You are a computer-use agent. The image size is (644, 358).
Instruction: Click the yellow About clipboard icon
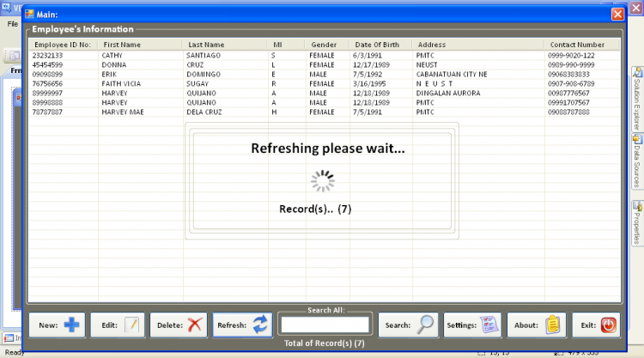click(553, 325)
